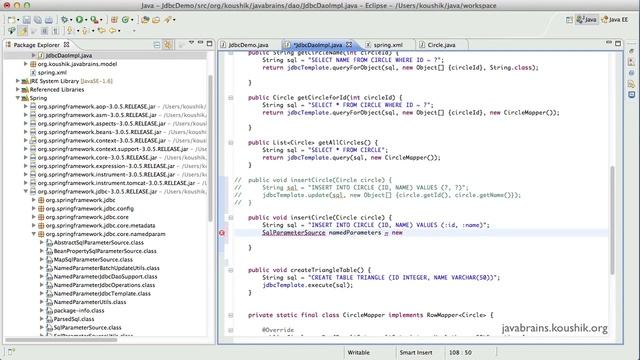640x360 pixels.
Task: Fold the createTriangleTable method
Action: [231, 270]
